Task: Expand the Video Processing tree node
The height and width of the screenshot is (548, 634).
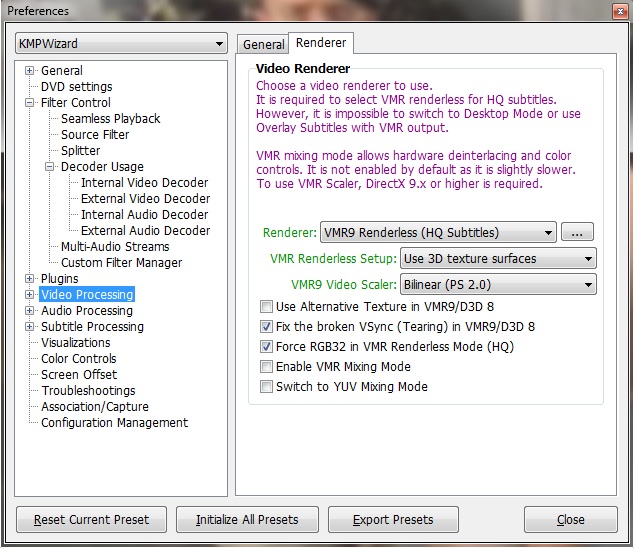Action: pyautogui.click(x=29, y=294)
